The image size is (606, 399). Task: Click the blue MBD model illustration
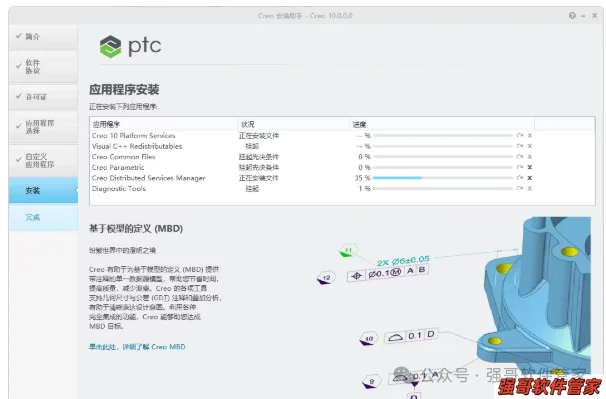pos(533,294)
